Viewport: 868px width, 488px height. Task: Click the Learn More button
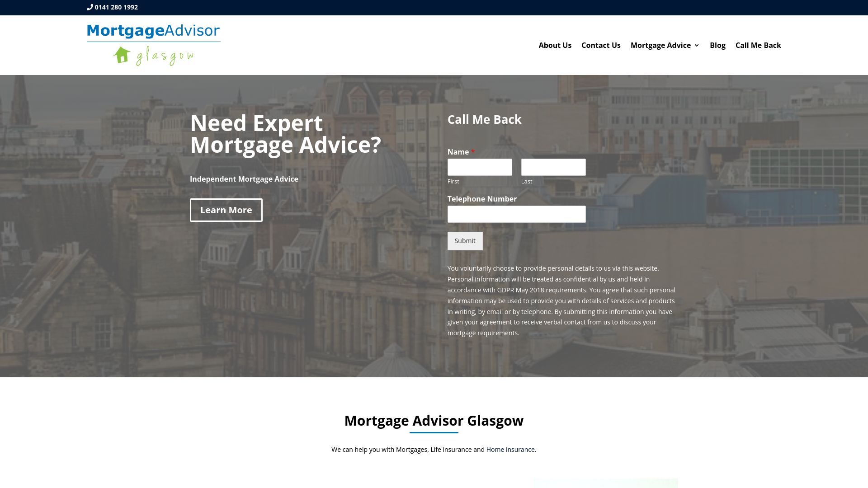(226, 210)
